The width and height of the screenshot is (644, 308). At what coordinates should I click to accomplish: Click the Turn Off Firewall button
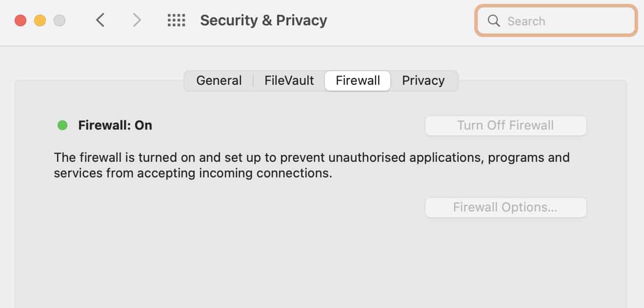point(505,125)
